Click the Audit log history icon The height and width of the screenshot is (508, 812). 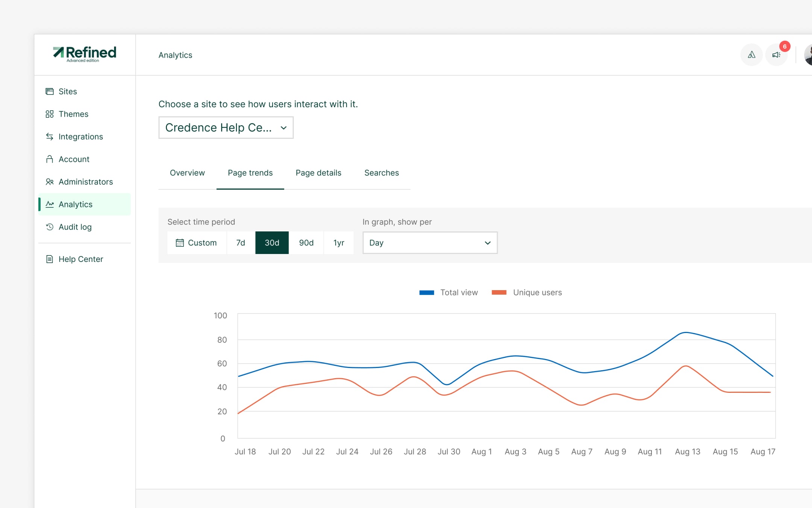tap(50, 227)
